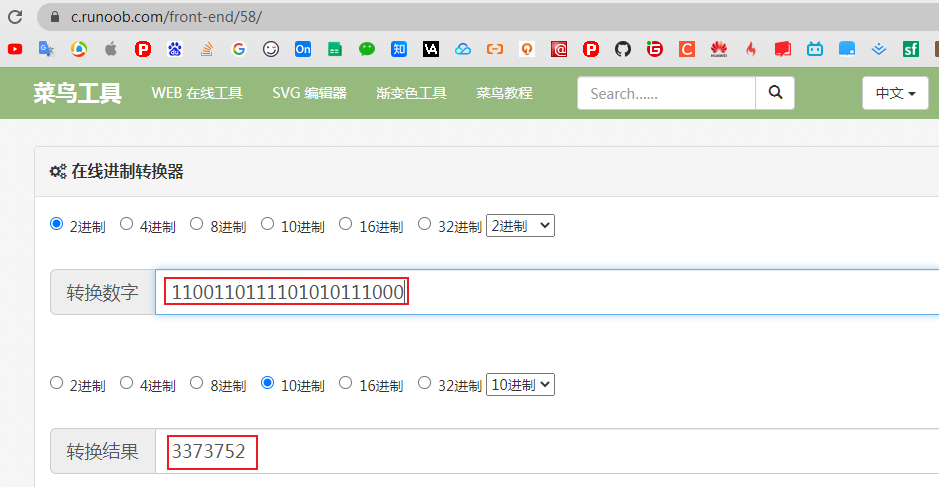Select result 4进制 radio button

point(126,383)
